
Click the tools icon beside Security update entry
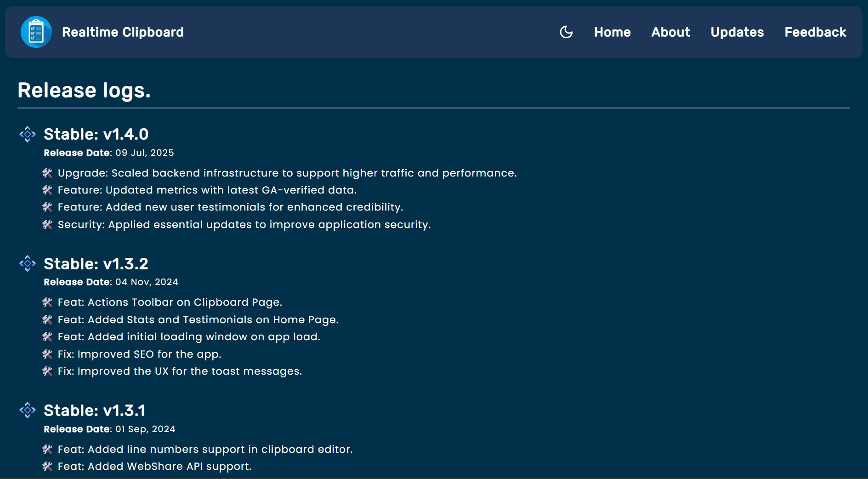click(x=47, y=224)
